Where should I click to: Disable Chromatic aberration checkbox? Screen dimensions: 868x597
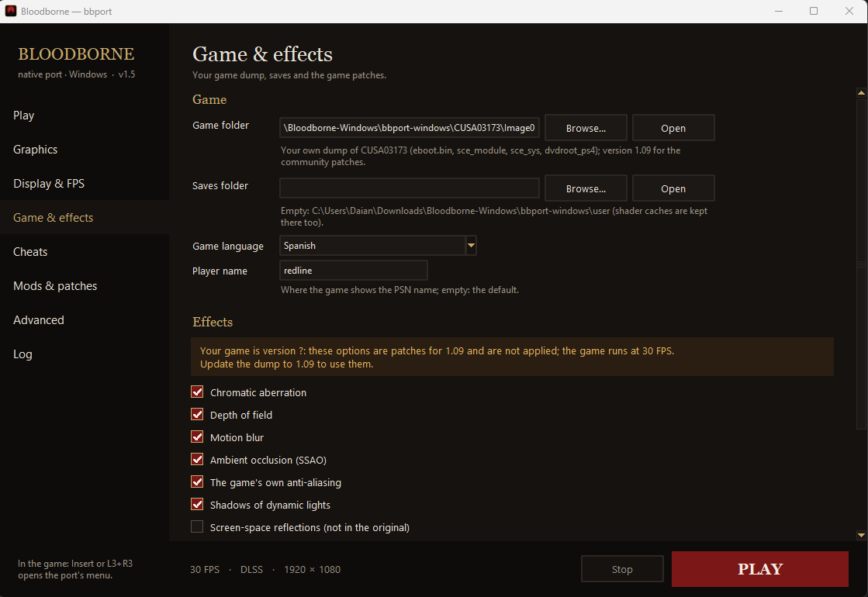pyautogui.click(x=197, y=392)
